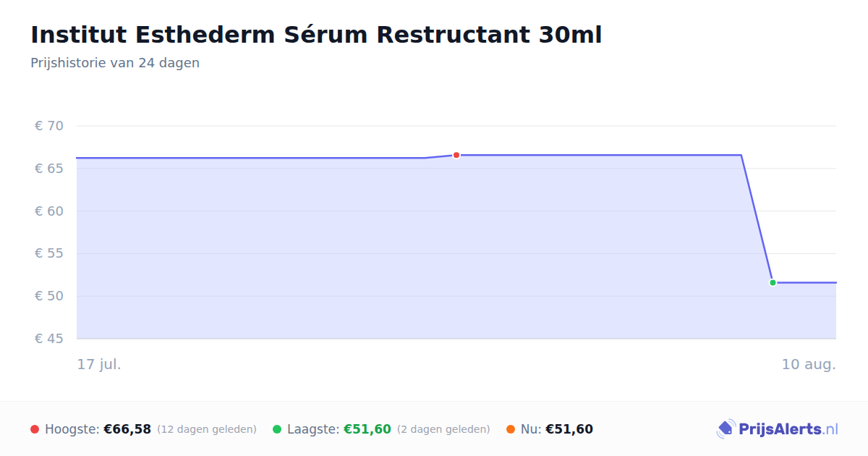The width and height of the screenshot is (868, 456).
Task: Click the 10 aug. end date label
Action: 809,364
